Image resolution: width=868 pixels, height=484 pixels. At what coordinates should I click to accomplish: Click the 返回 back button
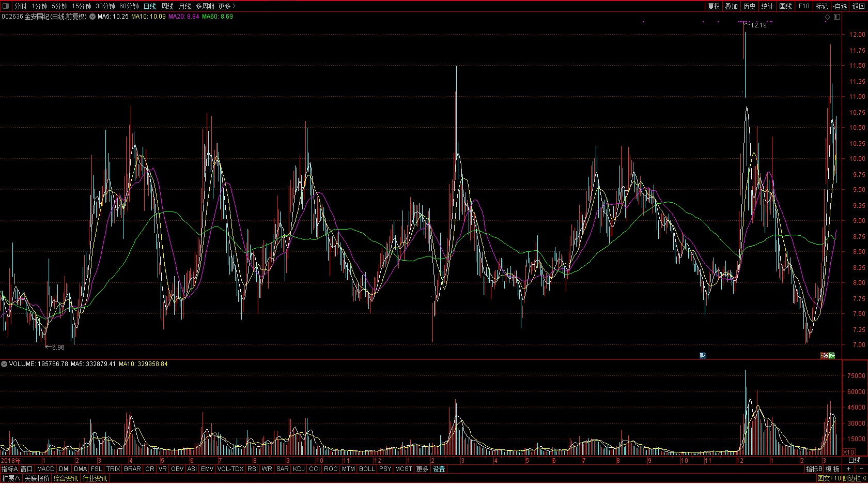[x=859, y=6]
